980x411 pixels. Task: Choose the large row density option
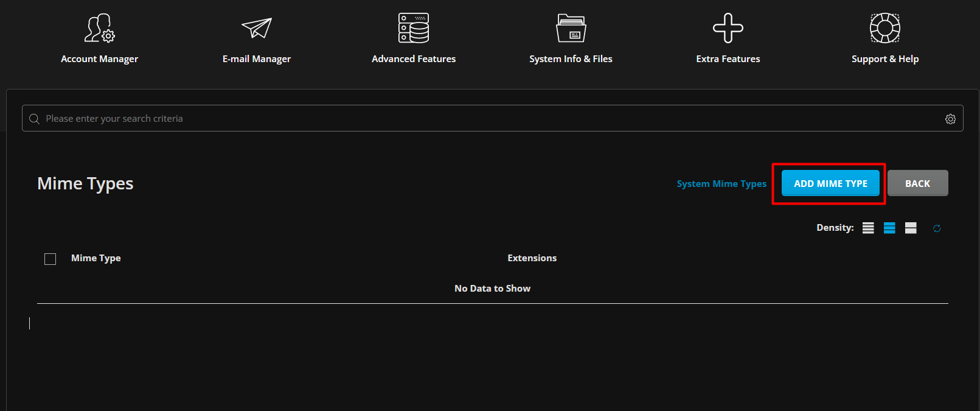click(x=911, y=228)
